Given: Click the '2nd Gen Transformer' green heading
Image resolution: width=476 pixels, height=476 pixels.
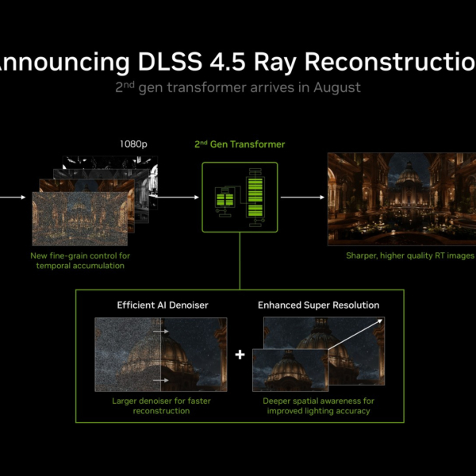Looking at the screenshot, I should coord(240,144).
